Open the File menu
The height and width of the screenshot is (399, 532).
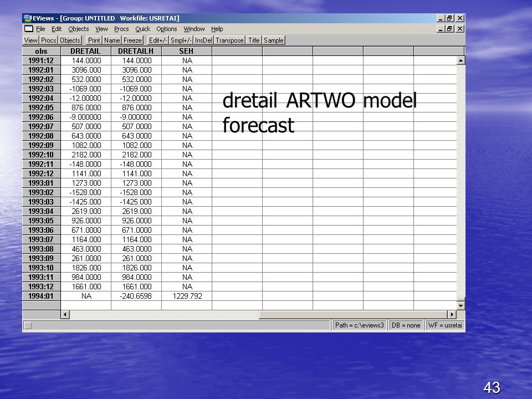pos(40,29)
